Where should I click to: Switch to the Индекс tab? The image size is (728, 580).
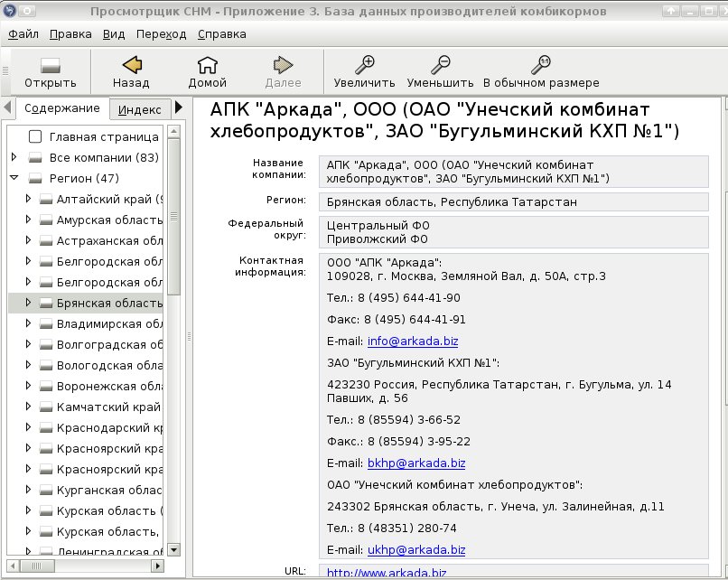140,110
